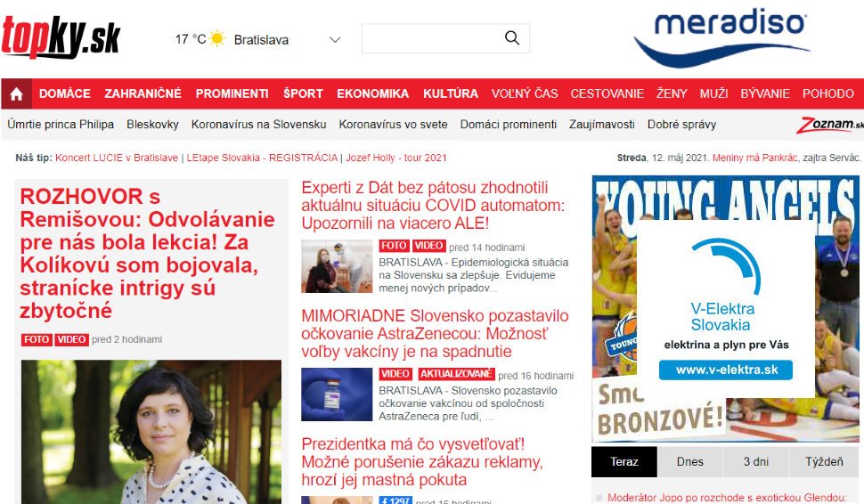Open the meradiso advertisement logo
Screen dimensions: 864x504
721,38
